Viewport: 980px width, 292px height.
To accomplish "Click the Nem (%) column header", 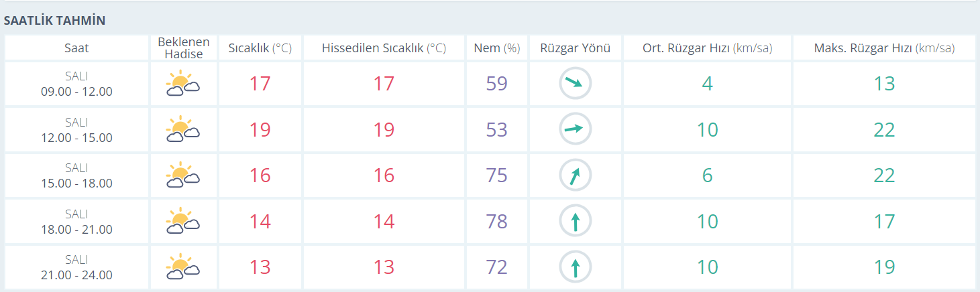I will [497, 48].
